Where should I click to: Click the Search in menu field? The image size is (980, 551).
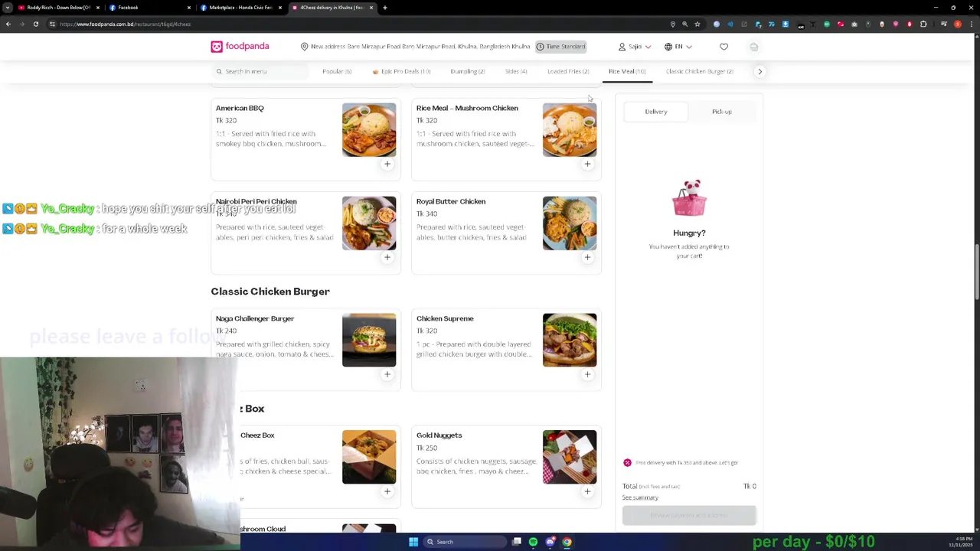(260, 71)
